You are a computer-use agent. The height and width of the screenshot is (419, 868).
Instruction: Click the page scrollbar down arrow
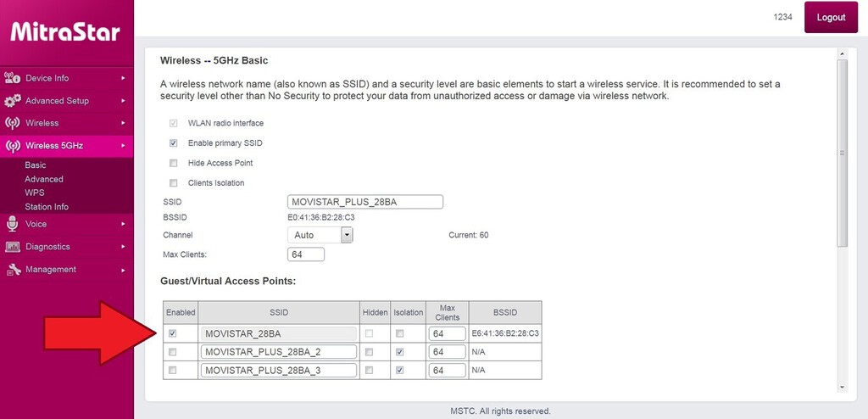pyautogui.click(x=843, y=387)
